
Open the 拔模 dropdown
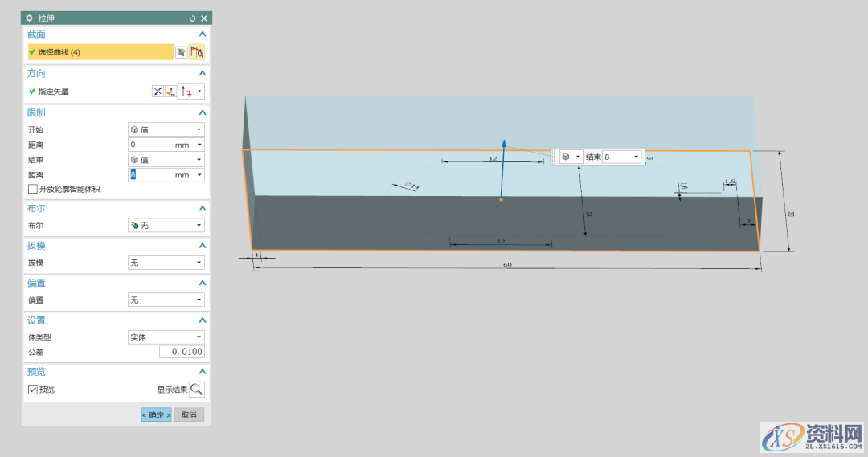[x=166, y=263]
